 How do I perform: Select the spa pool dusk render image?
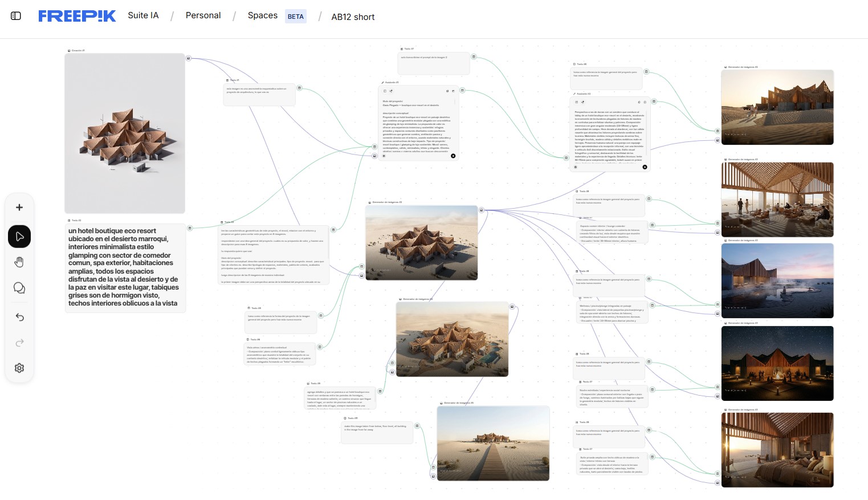click(x=777, y=281)
